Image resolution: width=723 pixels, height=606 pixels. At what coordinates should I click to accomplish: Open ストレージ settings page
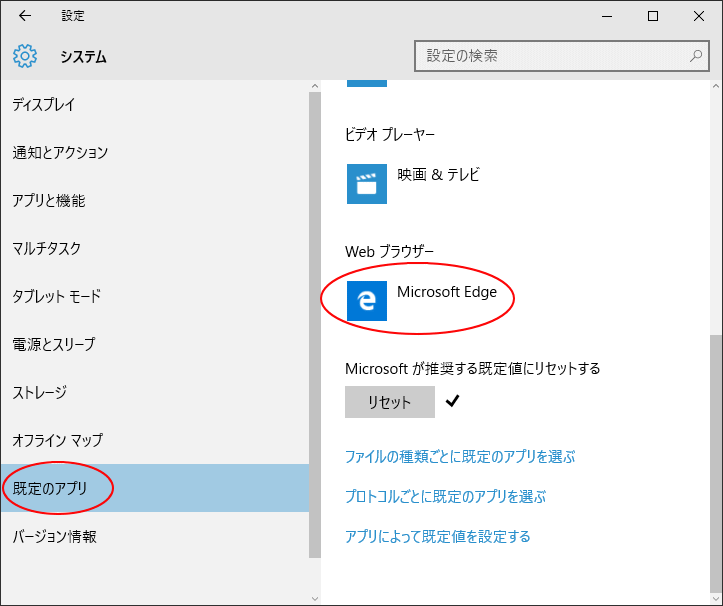coord(154,392)
